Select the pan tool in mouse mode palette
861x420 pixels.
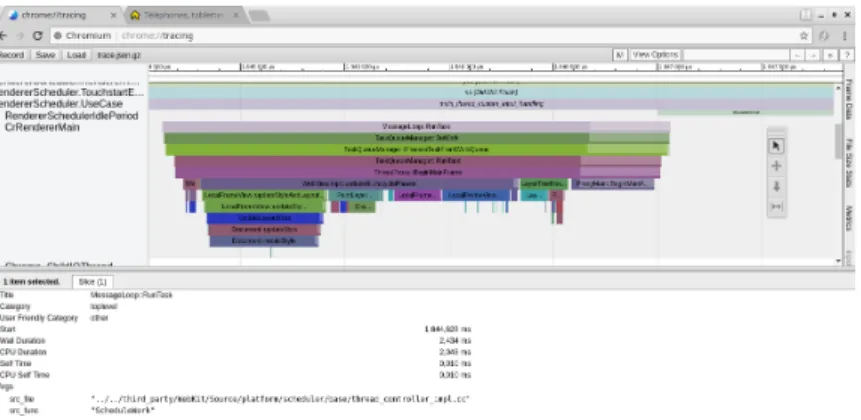pos(776,166)
